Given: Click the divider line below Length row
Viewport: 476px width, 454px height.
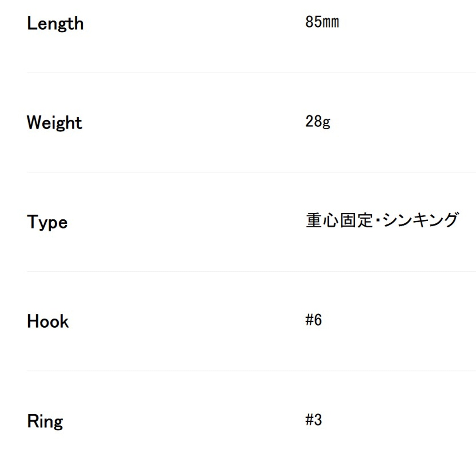Looking at the screenshot, I should pos(251,73).
